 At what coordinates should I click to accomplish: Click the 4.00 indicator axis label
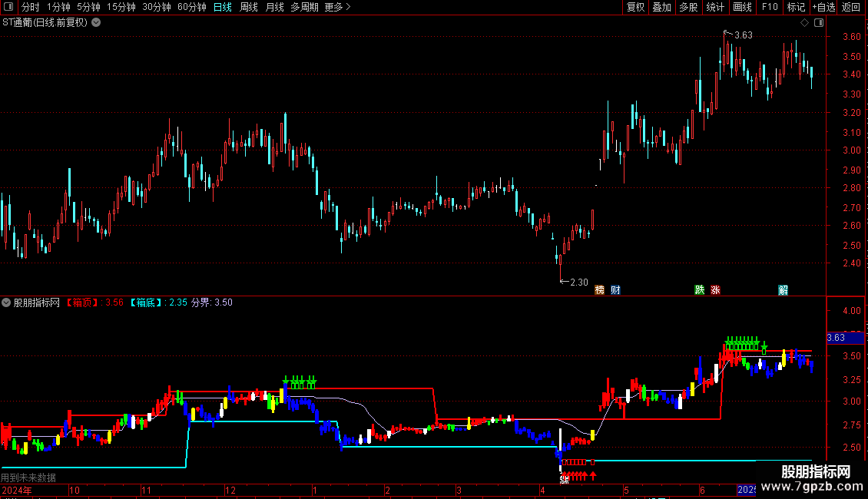(x=852, y=311)
